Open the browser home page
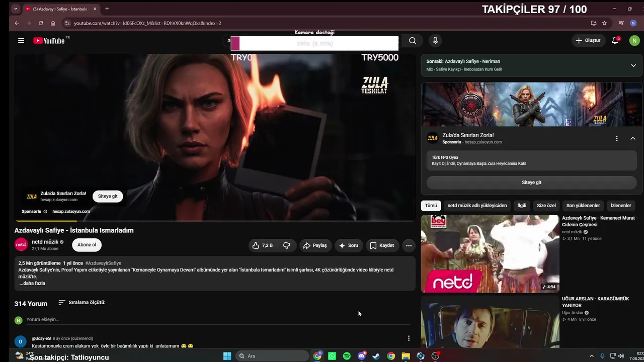 [x=53, y=23]
